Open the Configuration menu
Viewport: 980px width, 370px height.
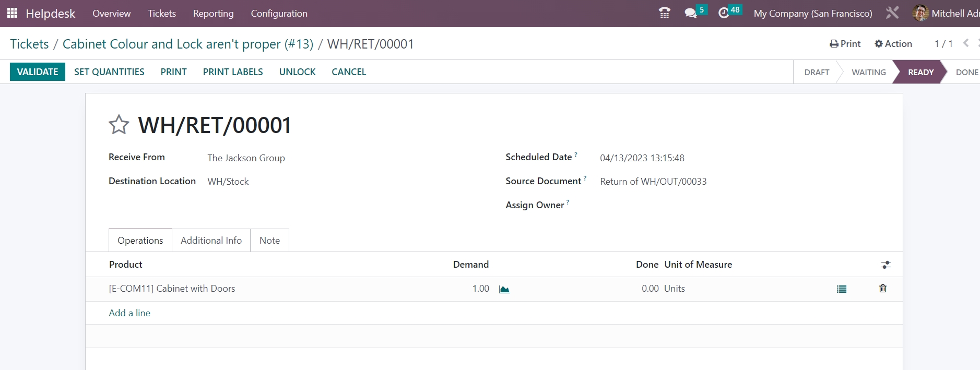[279, 14]
